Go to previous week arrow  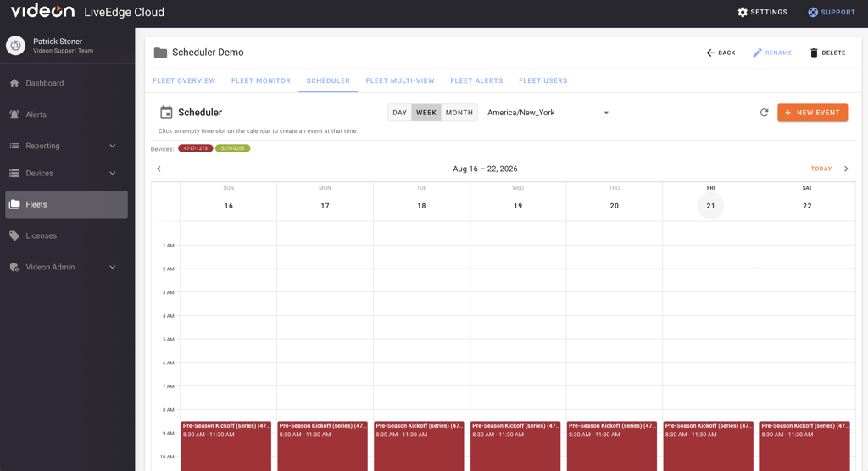(159, 169)
